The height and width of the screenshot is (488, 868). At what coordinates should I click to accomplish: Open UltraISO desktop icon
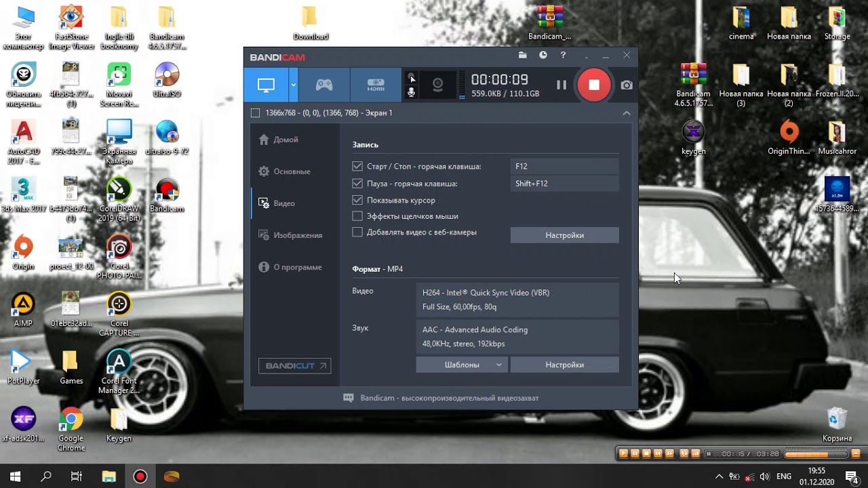point(167,80)
